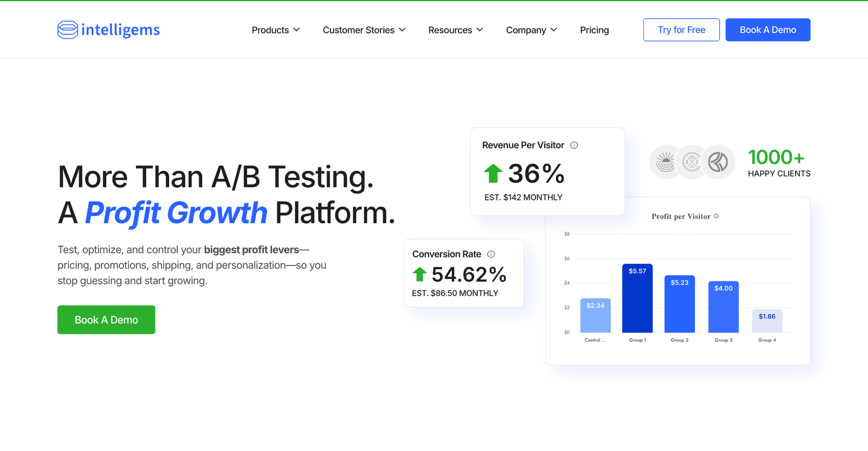Click the middle crossed-tools client logo
Image resolution: width=868 pixels, height=451 pixels.
click(692, 162)
